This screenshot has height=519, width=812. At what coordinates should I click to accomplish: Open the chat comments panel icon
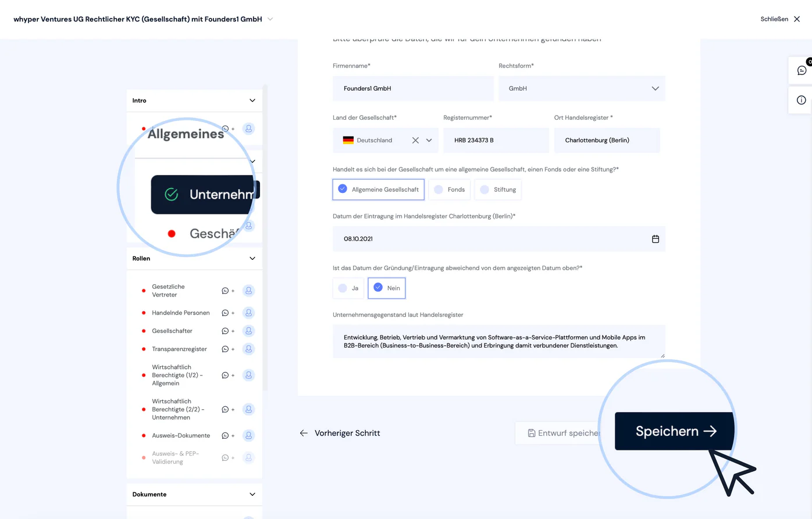802,70
